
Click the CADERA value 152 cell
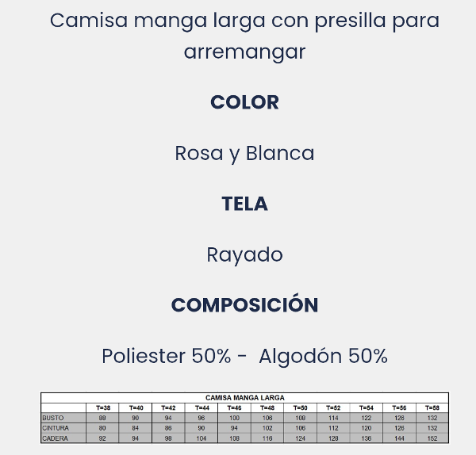tap(432, 438)
